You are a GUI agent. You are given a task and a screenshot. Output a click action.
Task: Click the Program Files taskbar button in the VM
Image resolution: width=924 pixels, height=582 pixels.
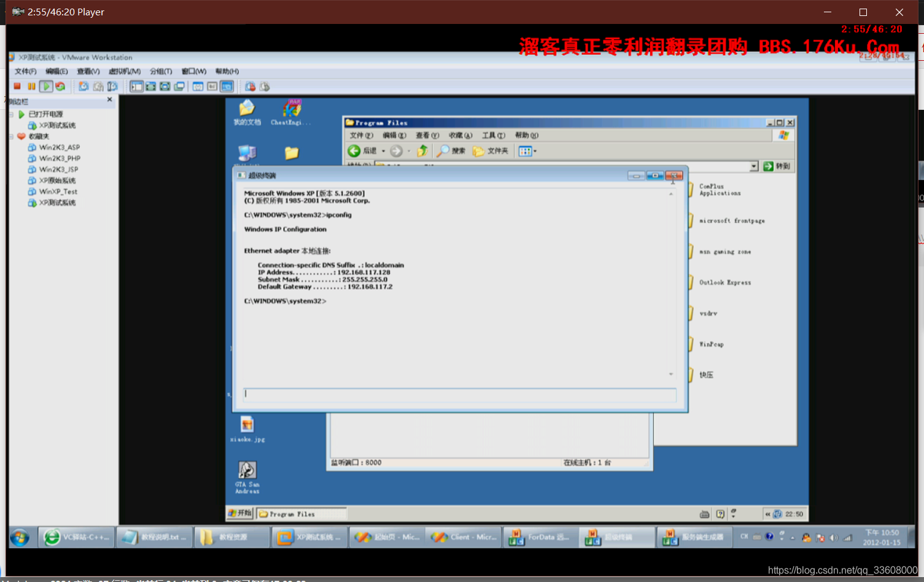301,514
